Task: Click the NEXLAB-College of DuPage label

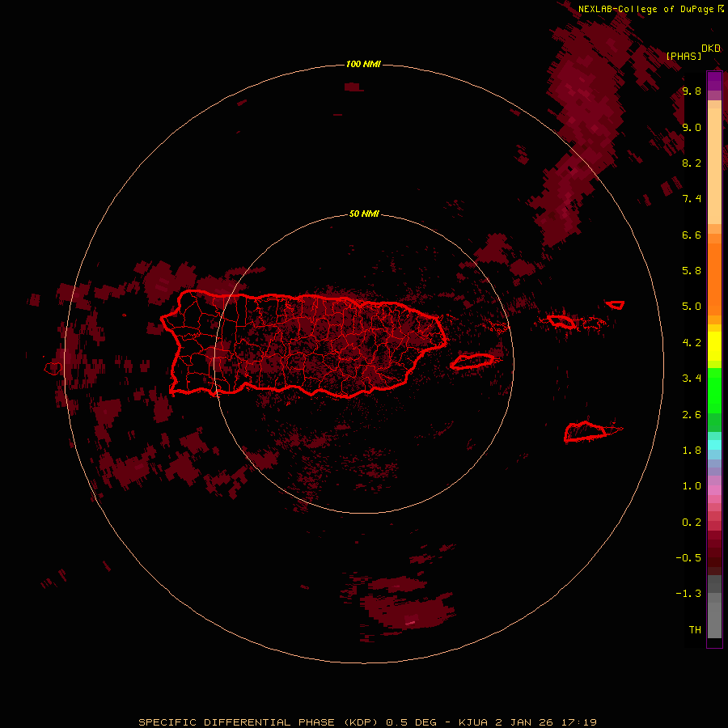Action: (x=645, y=9)
